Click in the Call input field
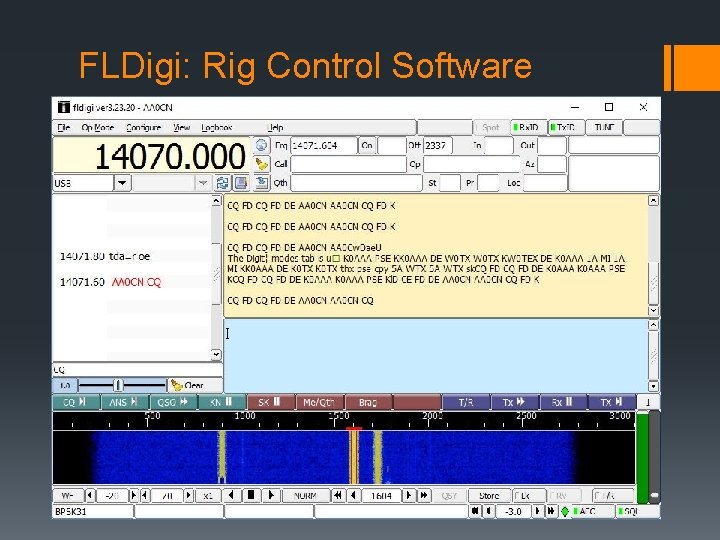The width and height of the screenshot is (720, 540). [x=348, y=164]
